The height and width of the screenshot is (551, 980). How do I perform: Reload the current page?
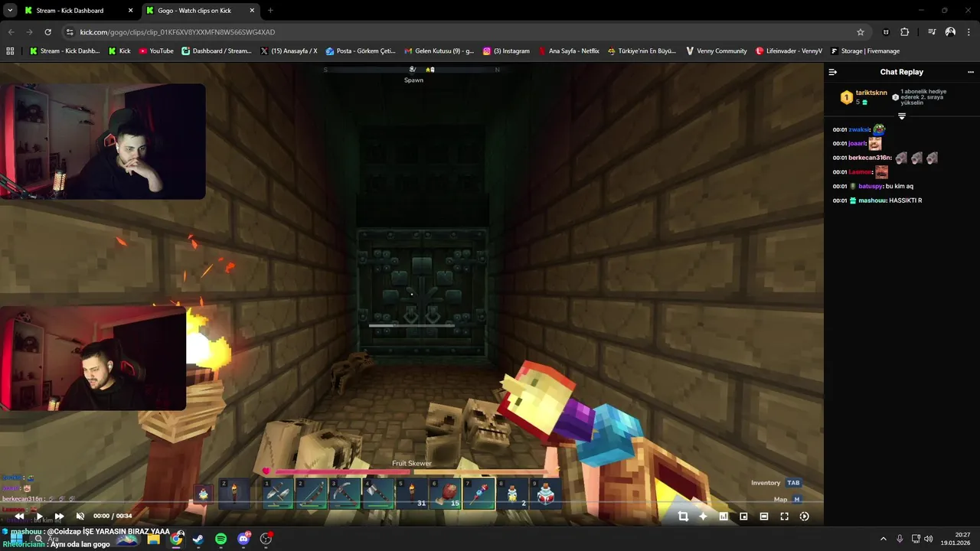pos(47,32)
